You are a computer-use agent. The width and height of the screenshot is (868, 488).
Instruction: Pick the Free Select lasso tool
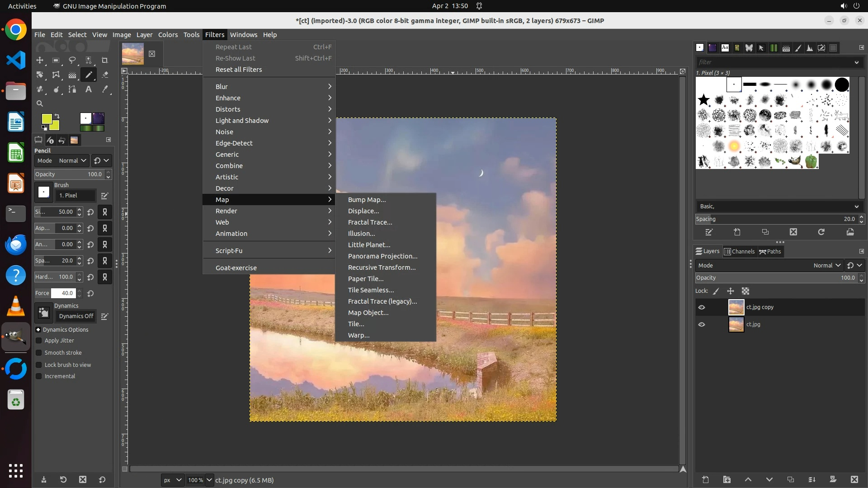[x=72, y=60]
